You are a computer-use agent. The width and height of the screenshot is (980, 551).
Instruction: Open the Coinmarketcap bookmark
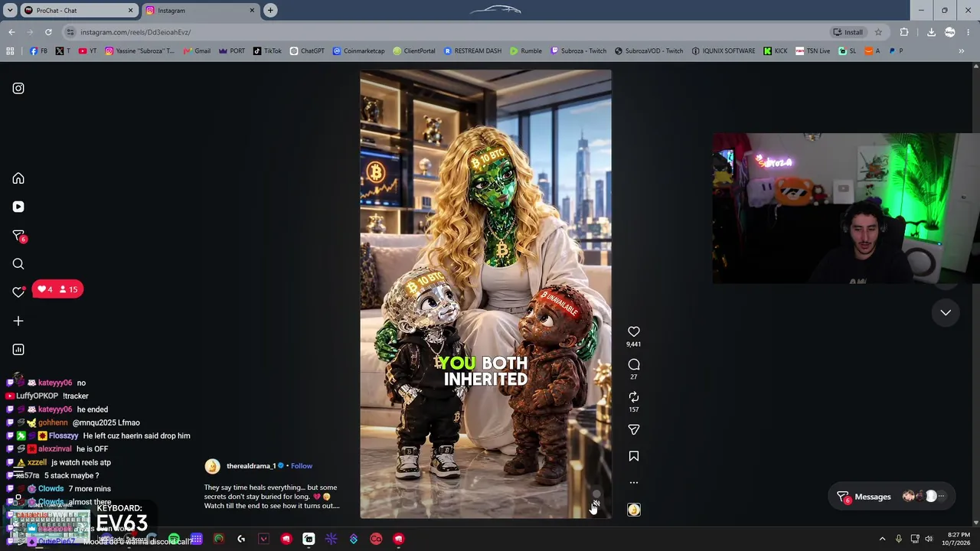click(358, 51)
